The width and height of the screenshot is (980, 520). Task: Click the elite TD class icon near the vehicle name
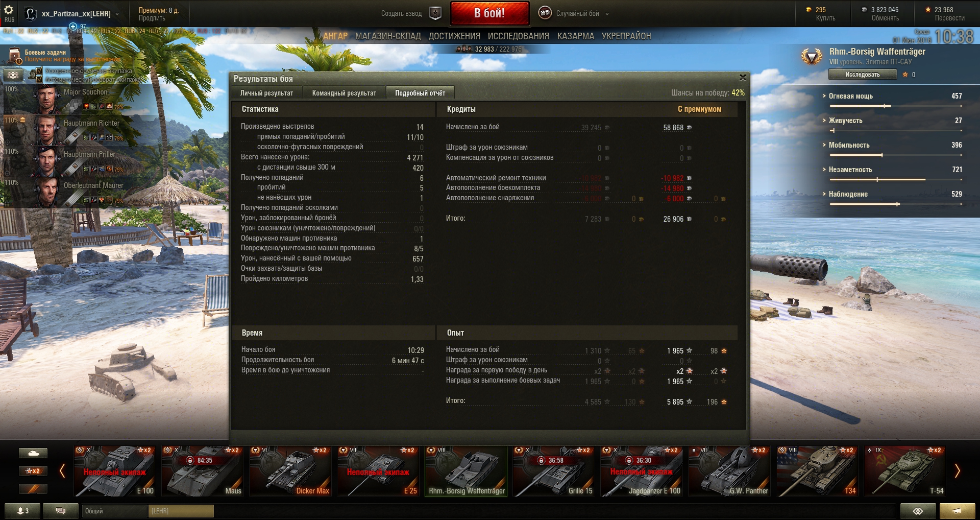(x=812, y=56)
